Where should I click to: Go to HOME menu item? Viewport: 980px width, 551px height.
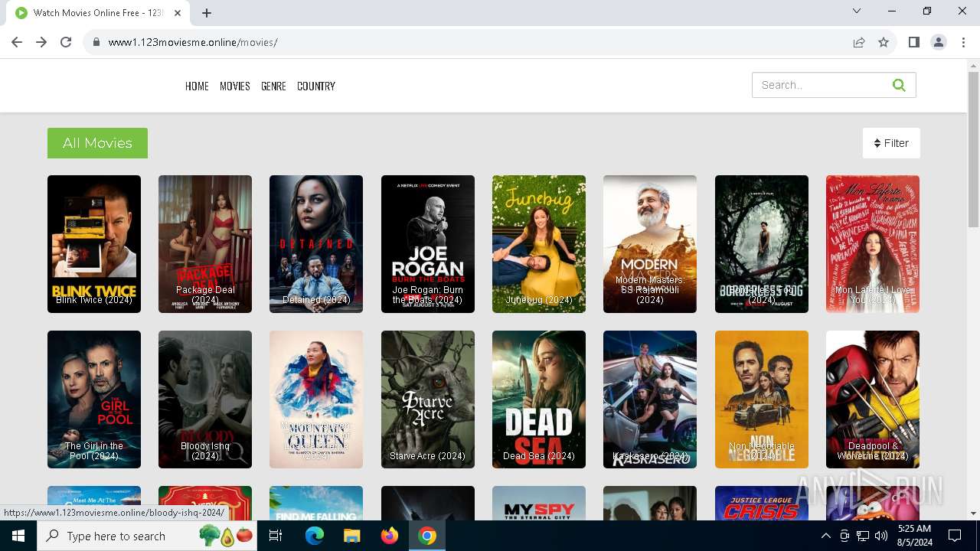pos(197,86)
